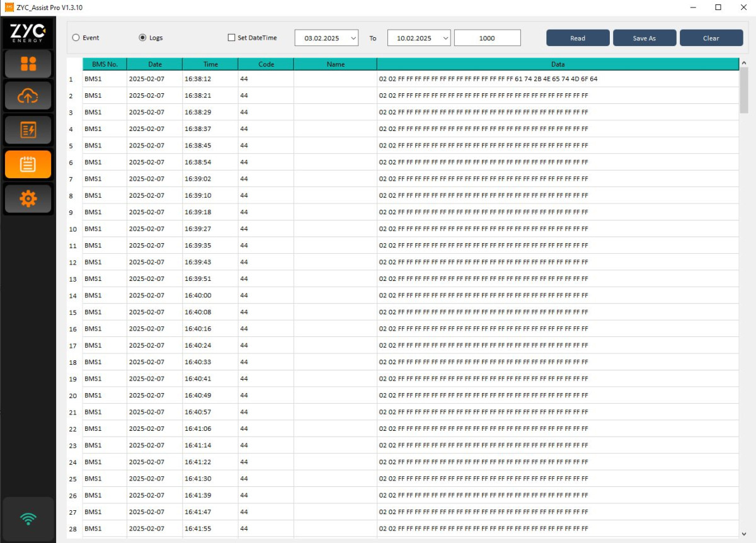Select the Logs radio button
This screenshot has height=543, width=756.
pyautogui.click(x=142, y=38)
